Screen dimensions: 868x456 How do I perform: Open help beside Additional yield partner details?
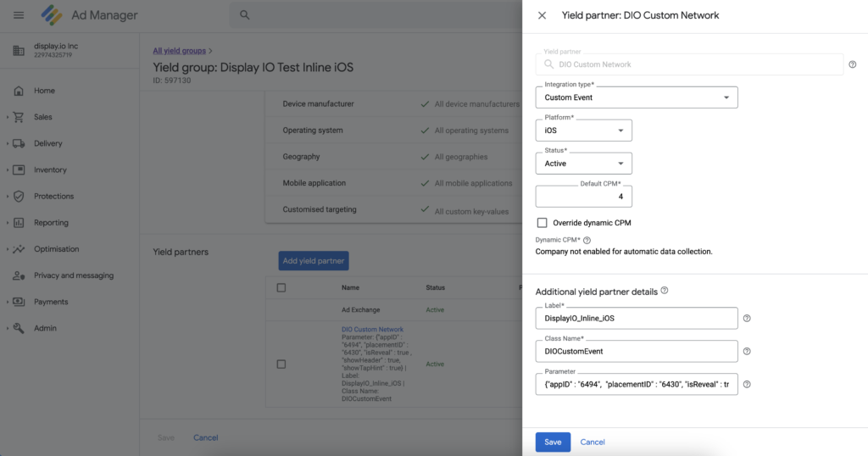point(665,291)
